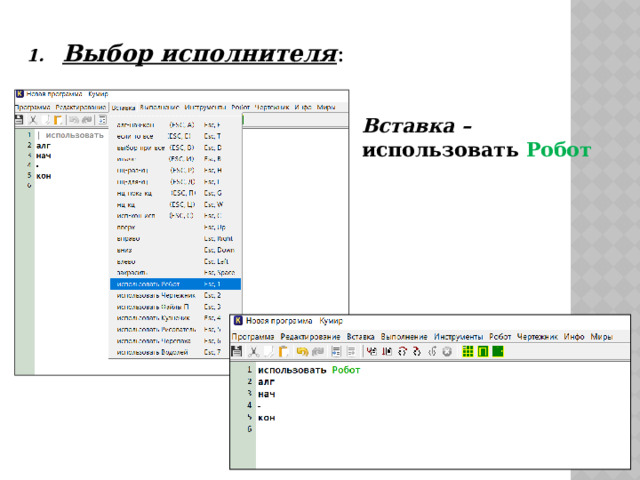Screen dimensions: 640x480
Task: Choose 'использовать Чертежник' menu entry
Action: pos(176,295)
